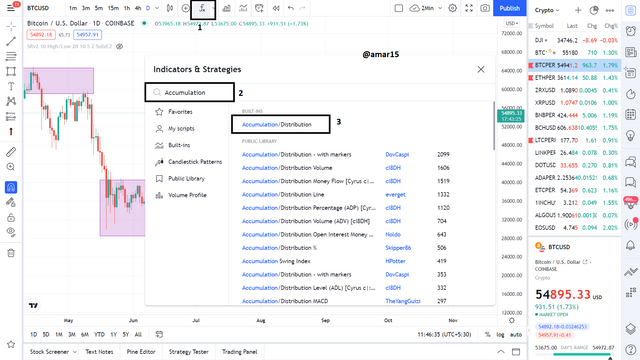This screenshot has height=360, width=640.
Task: Expand the time interval dropdown arrow
Action: 157,8
